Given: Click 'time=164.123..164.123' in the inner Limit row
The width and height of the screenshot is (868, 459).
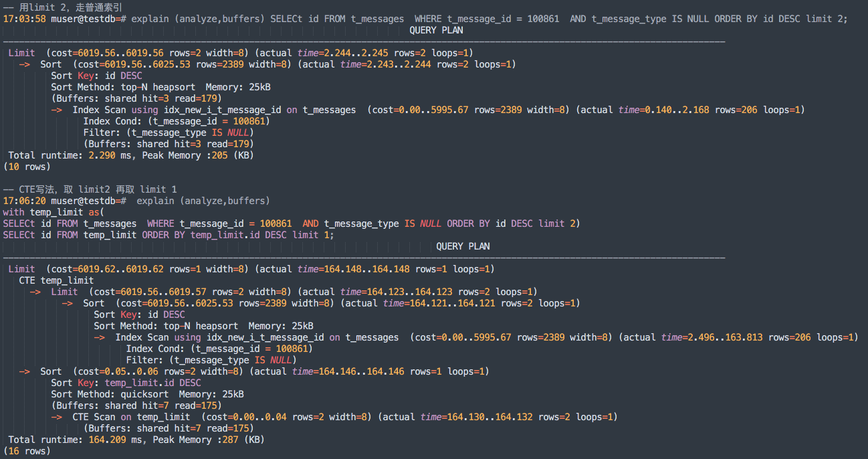Looking at the screenshot, I should pyautogui.click(x=397, y=292).
